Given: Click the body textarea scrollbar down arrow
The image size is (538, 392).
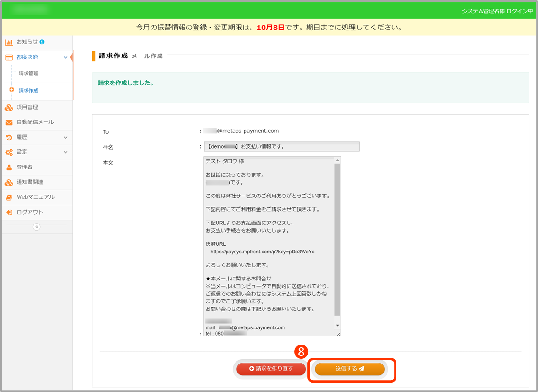Looking at the screenshot, I should (338, 325).
